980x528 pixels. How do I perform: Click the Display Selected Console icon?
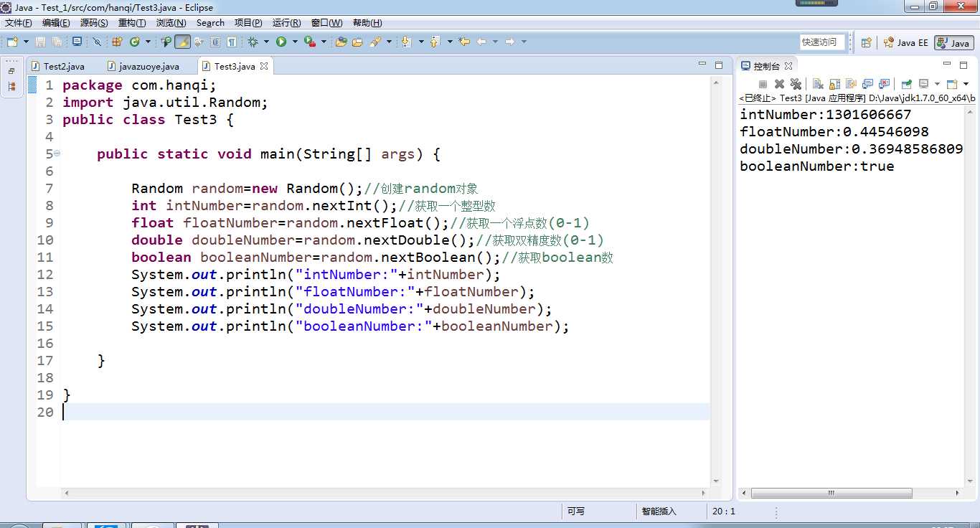click(x=925, y=84)
